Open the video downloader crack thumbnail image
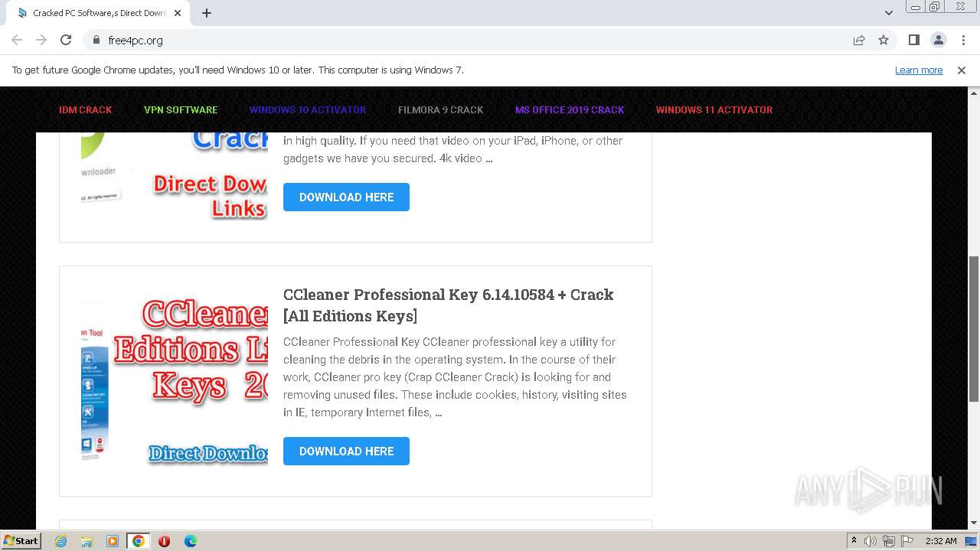 (x=175, y=176)
